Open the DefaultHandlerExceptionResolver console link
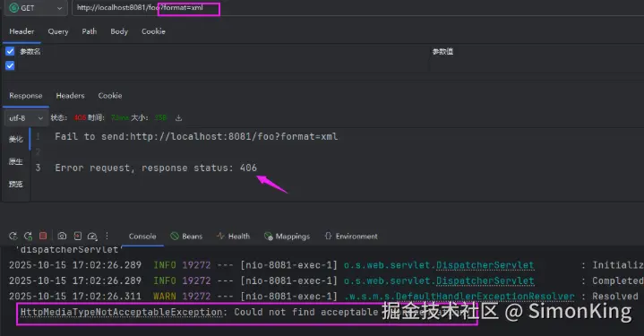Viewport: 644px width, 336px height. coord(485,297)
